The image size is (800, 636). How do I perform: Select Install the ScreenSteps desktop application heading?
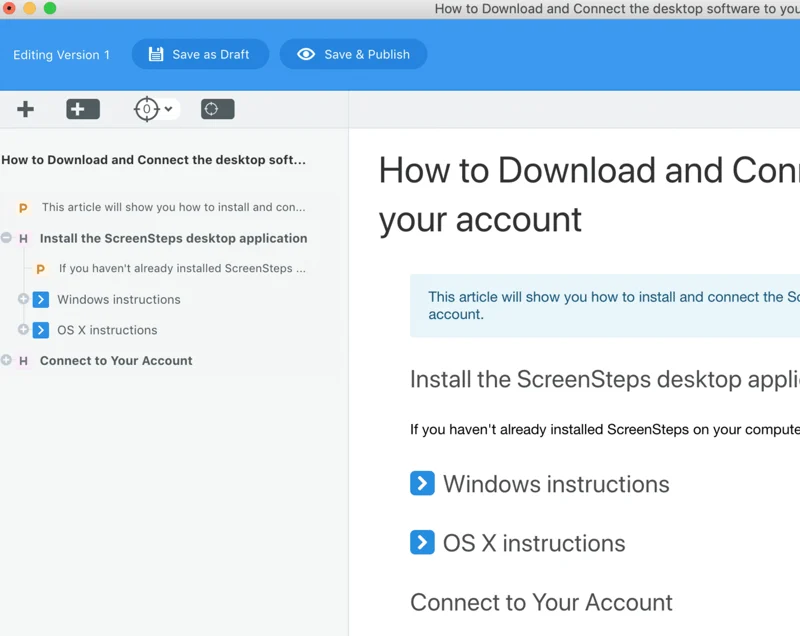click(173, 238)
